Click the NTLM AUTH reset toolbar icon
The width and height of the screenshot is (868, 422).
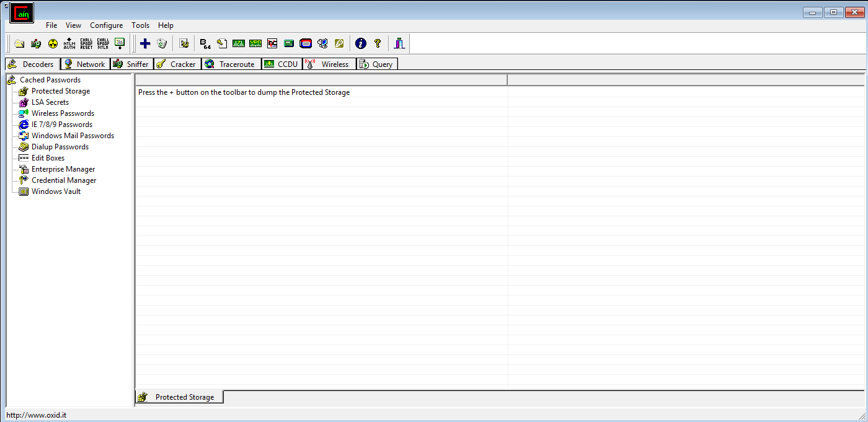(x=69, y=43)
